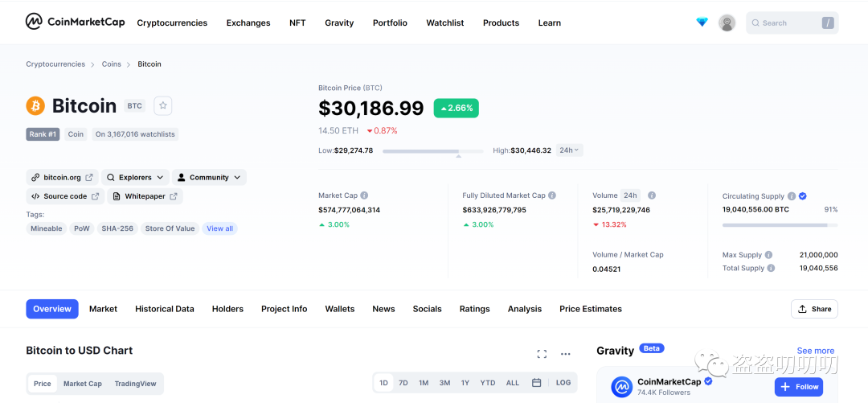Open the Cryptocurrencies navigation menu
This screenshot has width=868, height=403.
click(x=172, y=23)
